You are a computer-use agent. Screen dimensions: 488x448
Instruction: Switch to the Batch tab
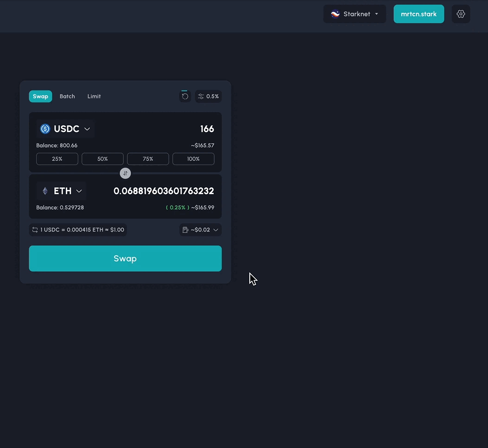point(67,96)
